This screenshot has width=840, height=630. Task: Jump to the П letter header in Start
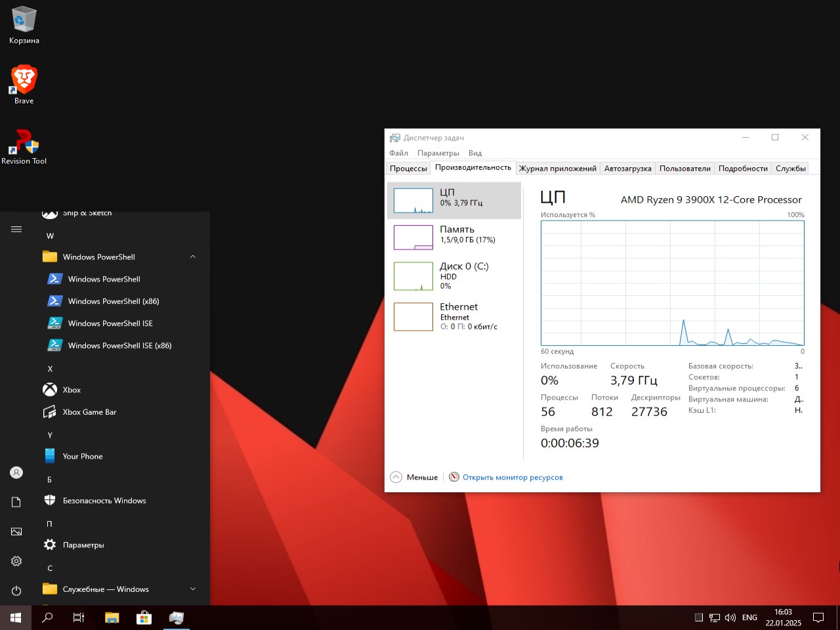[49, 524]
